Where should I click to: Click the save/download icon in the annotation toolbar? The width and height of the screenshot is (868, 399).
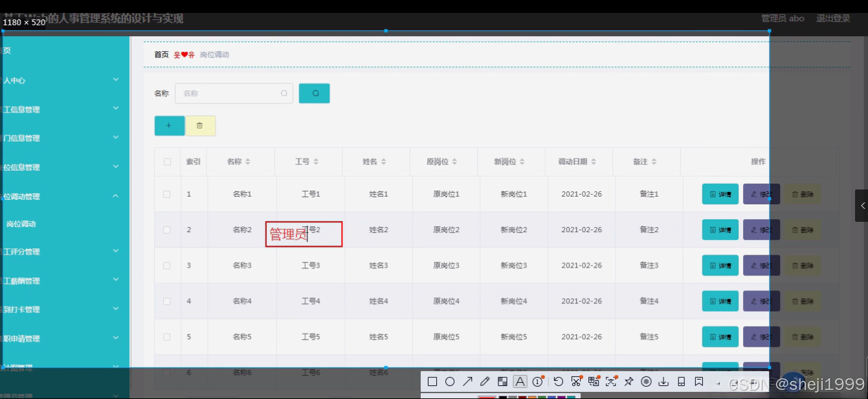[663, 382]
